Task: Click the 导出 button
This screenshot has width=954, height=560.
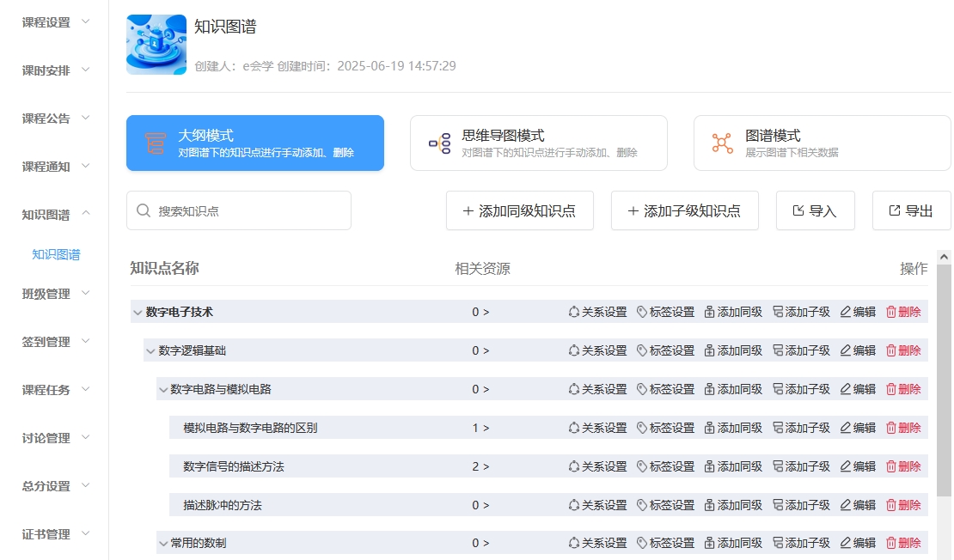Action: pyautogui.click(x=911, y=210)
